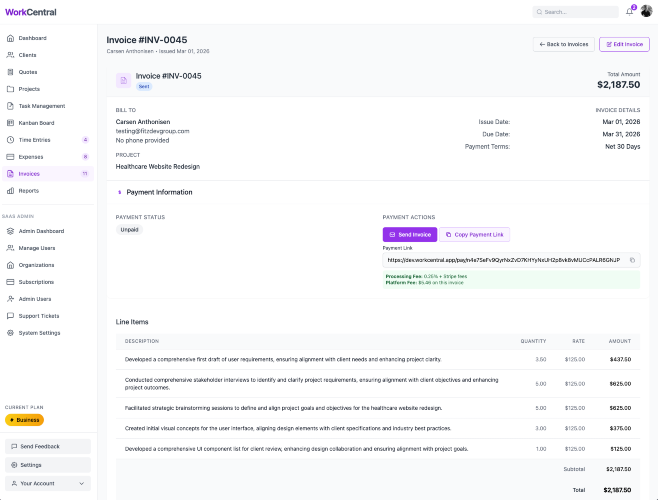Click the Kanban Board sidebar icon
The width and height of the screenshot is (658, 500).
click(x=10, y=122)
